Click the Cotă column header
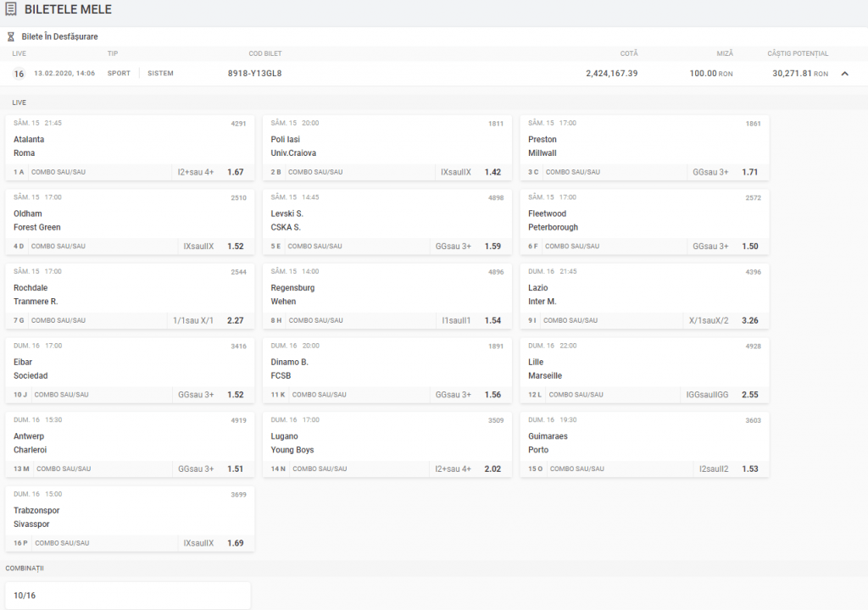The image size is (868, 610). tap(628, 53)
